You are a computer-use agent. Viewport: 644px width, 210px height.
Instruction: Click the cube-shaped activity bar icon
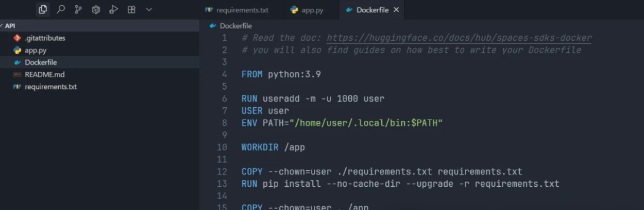pos(96,9)
